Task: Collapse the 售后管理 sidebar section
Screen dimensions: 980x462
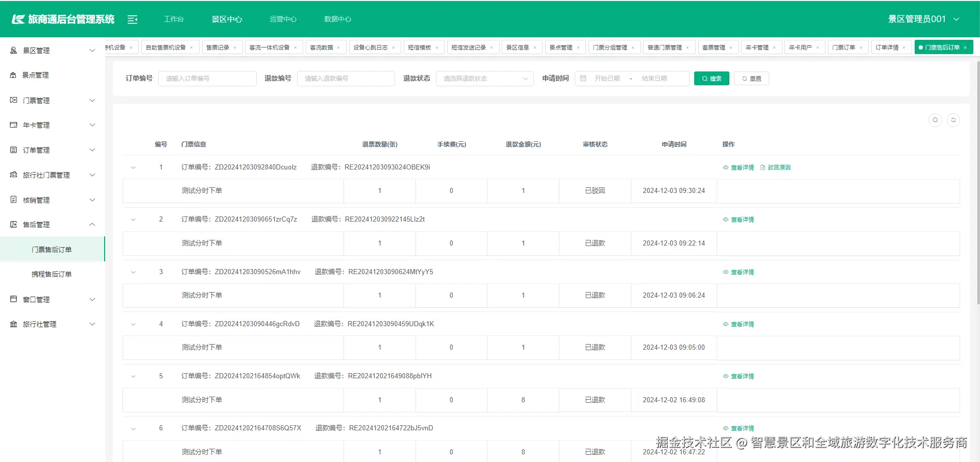Action: point(92,225)
